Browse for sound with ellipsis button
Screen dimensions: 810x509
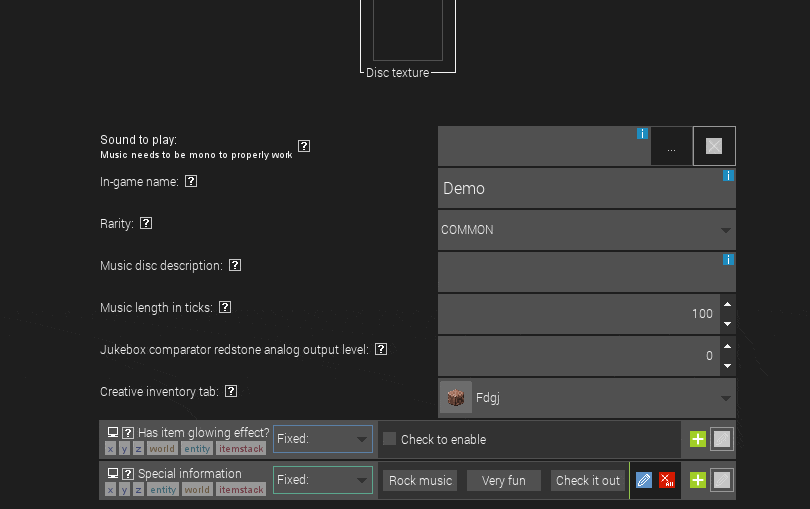(x=672, y=146)
